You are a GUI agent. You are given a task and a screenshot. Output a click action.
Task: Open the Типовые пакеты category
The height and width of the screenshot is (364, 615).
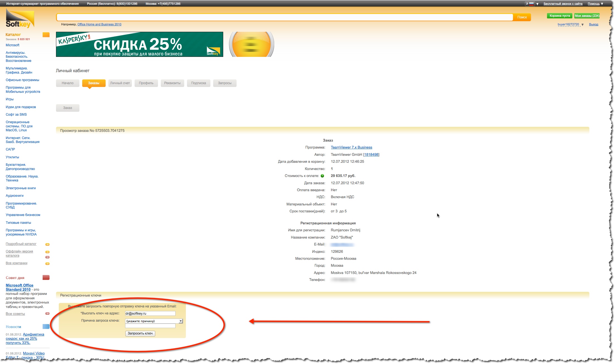point(18,223)
